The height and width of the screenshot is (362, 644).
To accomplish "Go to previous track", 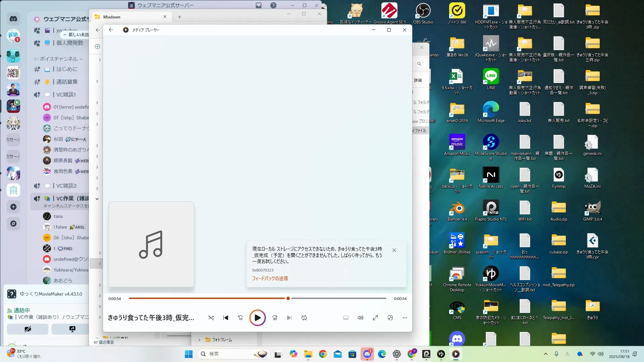I will (226, 318).
